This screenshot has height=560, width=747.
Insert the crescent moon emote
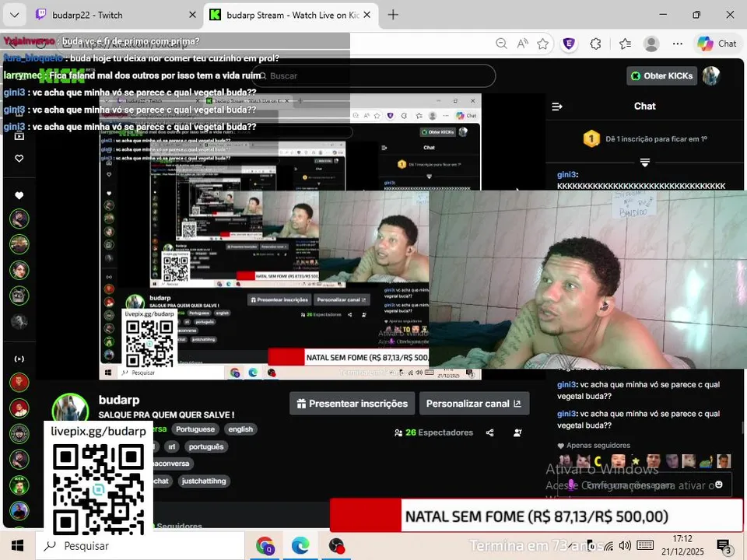point(598,461)
